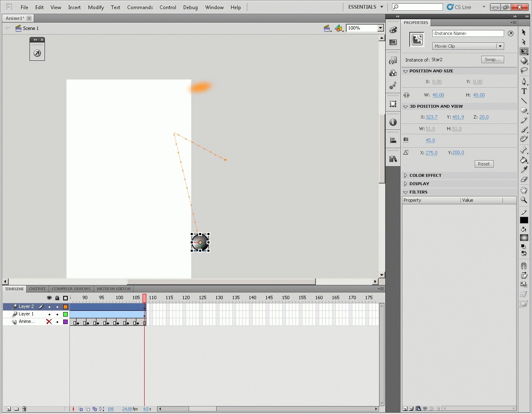Click the Reset button
Viewport: 532px width, 414px height.
(x=484, y=164)
